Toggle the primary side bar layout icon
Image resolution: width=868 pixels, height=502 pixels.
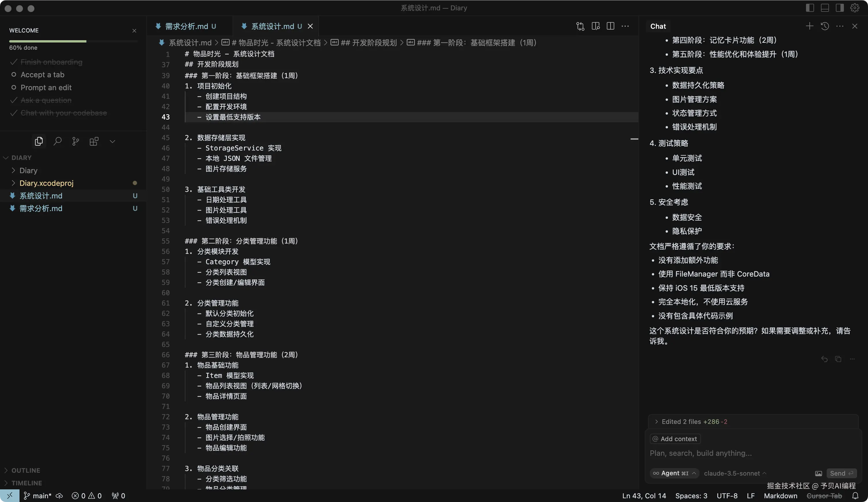810,8
